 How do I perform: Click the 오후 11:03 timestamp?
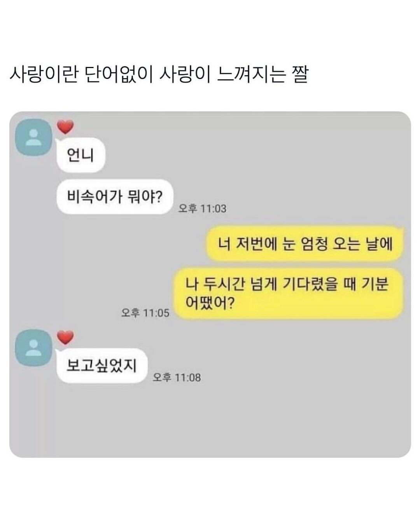pos(202,208)
